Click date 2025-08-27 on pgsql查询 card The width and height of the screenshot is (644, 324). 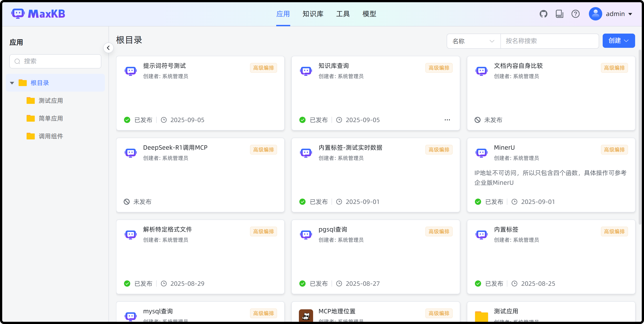[362, 284]
